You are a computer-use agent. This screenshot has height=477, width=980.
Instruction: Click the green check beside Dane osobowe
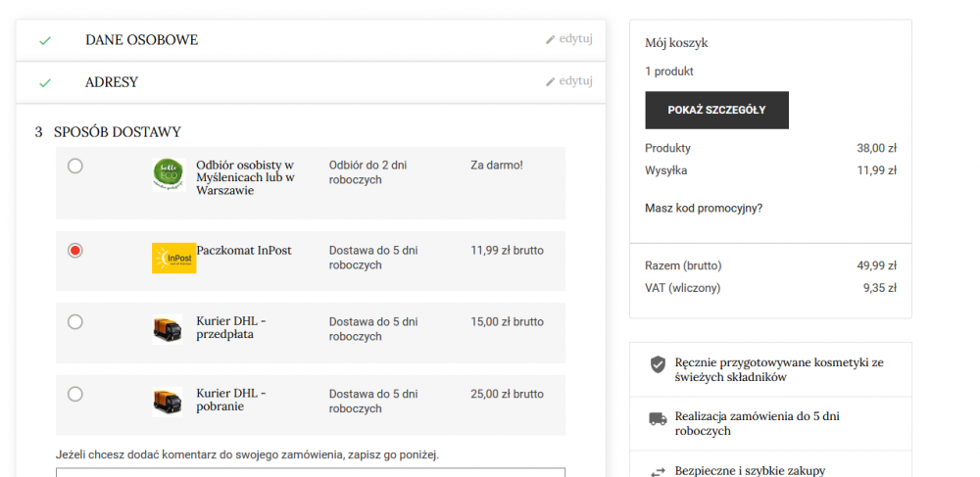pyautogui.click(x=44, y=40)
